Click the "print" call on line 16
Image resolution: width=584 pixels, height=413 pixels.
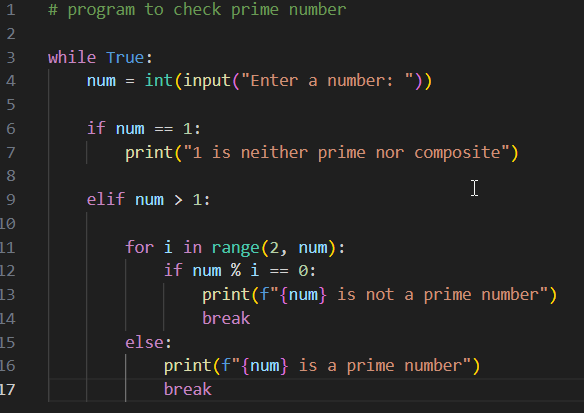click(188, 366)
